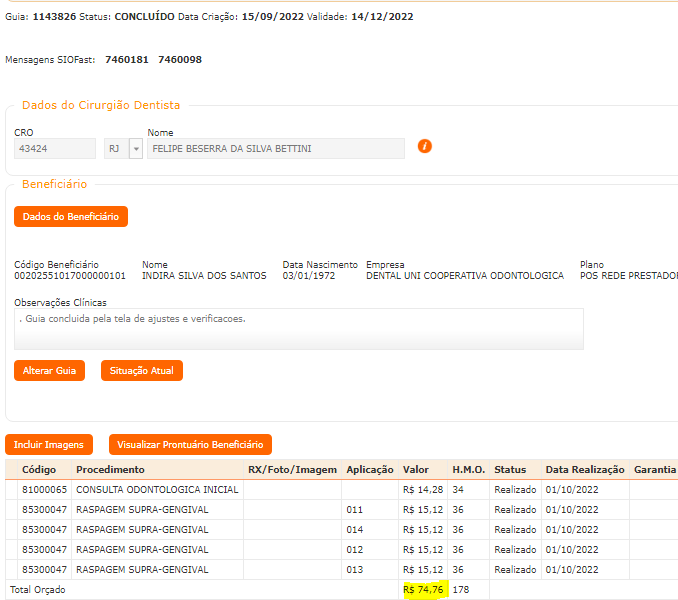
Task: Click the Status column header
Action: (x=510, y=470)
